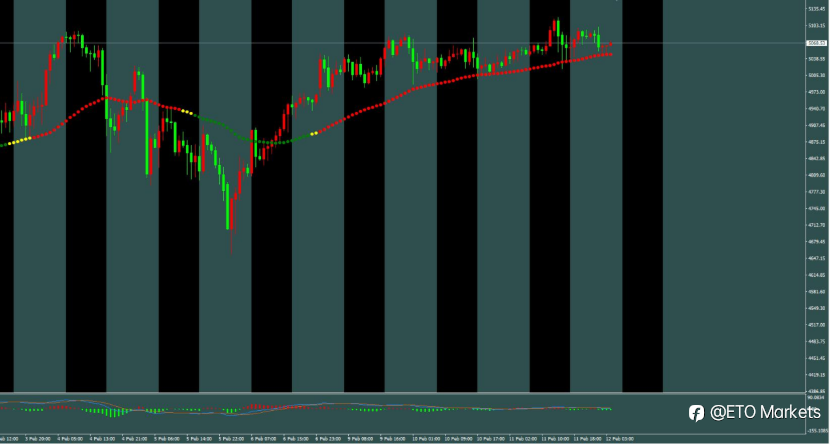Screen dimensions: 831x444
Task: Click the 4712.70 price level label
Action: [817, 225]
